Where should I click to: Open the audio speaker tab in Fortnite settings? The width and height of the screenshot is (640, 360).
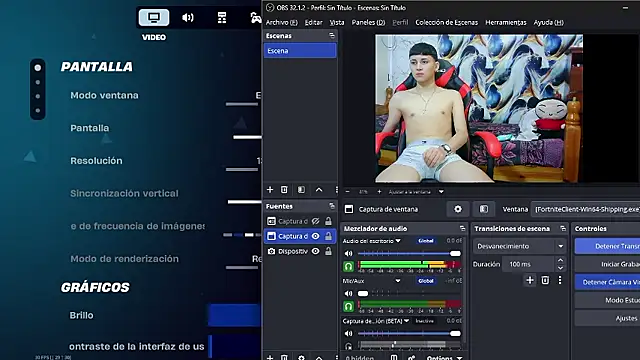point(188,18)
